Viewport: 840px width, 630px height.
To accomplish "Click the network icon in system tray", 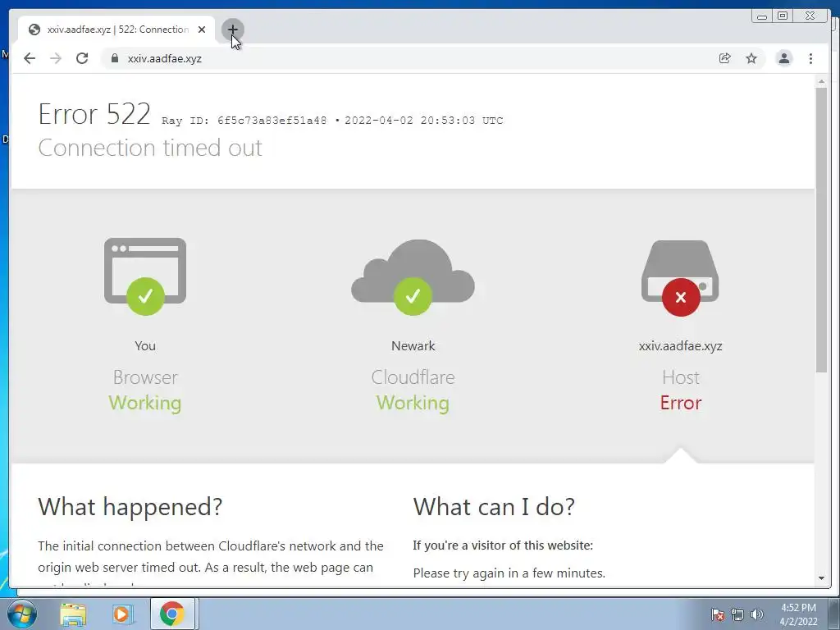I will point(737,614).
